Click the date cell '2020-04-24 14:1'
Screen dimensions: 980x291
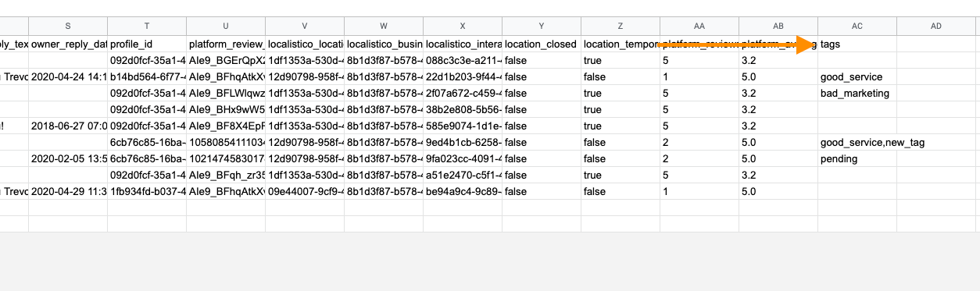(x=68, y=77)
